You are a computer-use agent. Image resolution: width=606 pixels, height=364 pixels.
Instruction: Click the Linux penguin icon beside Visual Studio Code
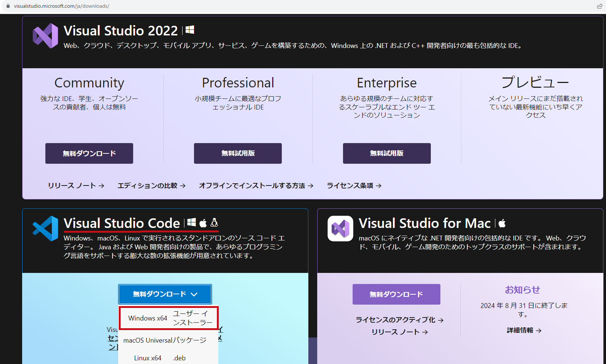(x=214, y=222)
